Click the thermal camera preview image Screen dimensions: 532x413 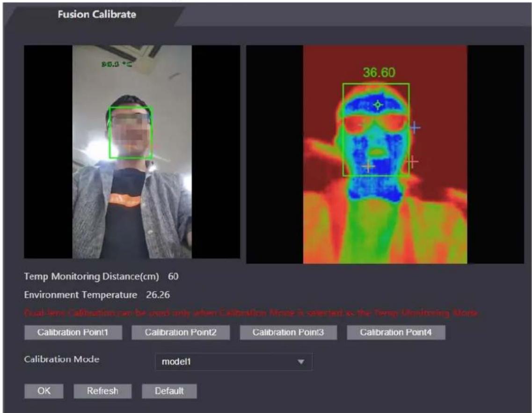pyautogui.click(x=385, y=155)
